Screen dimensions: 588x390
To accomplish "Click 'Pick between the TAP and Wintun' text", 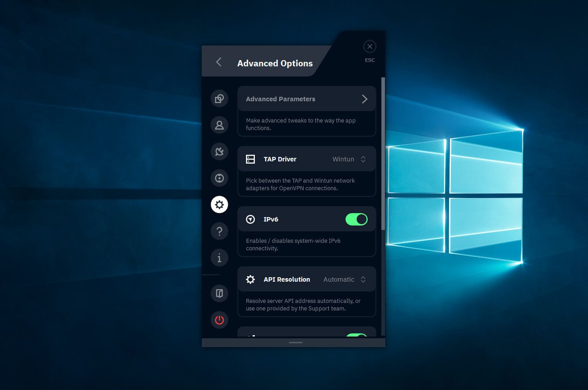I will click(300, 184).
